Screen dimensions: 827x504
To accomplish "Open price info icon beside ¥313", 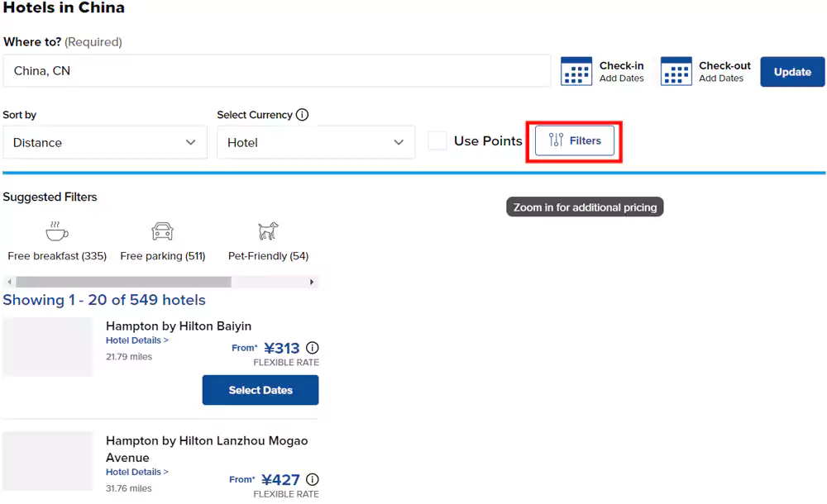I will [312, 348].
